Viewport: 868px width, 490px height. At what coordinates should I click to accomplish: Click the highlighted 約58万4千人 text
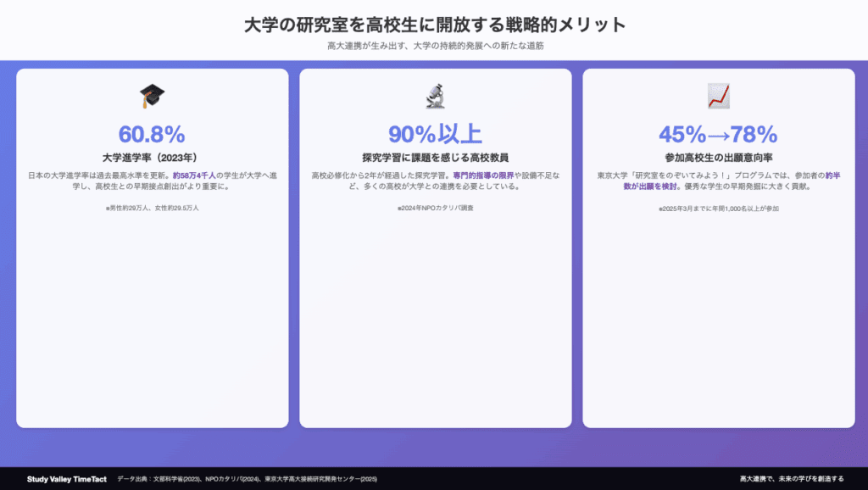[x=193, y=175]
